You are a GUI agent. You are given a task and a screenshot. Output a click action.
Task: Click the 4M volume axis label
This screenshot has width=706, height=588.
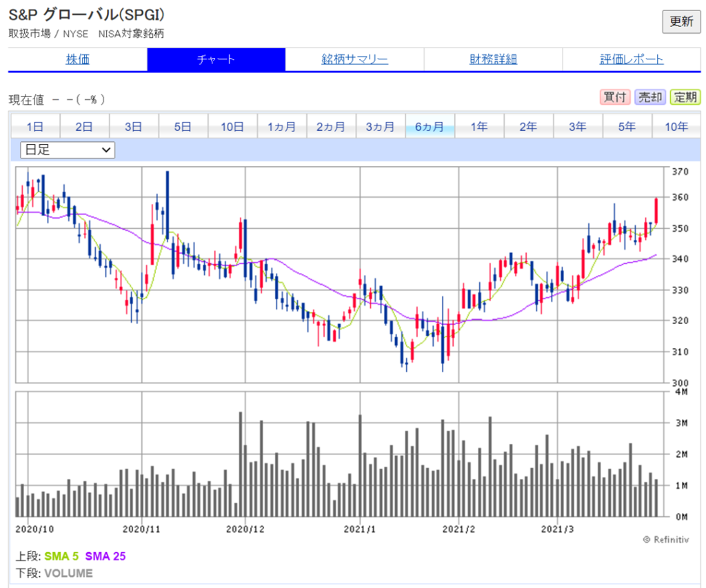pyautogui.click(x=682, y=392)
